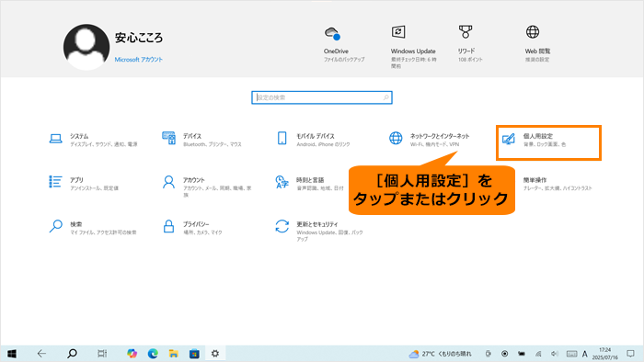Viewport: 644px width, 362px height.
Task: Click the circular record tray icon
Action: pos(505,354)
